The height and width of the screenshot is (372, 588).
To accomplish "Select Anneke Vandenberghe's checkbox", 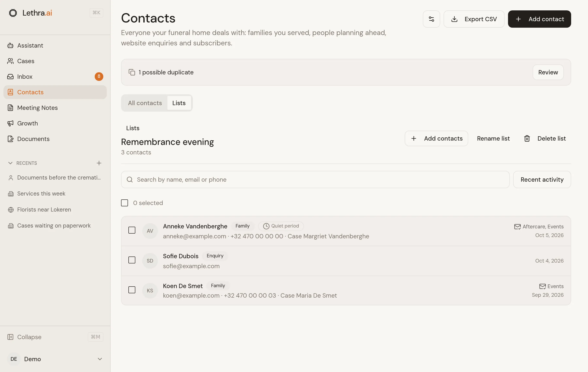I will pos(132,230).
